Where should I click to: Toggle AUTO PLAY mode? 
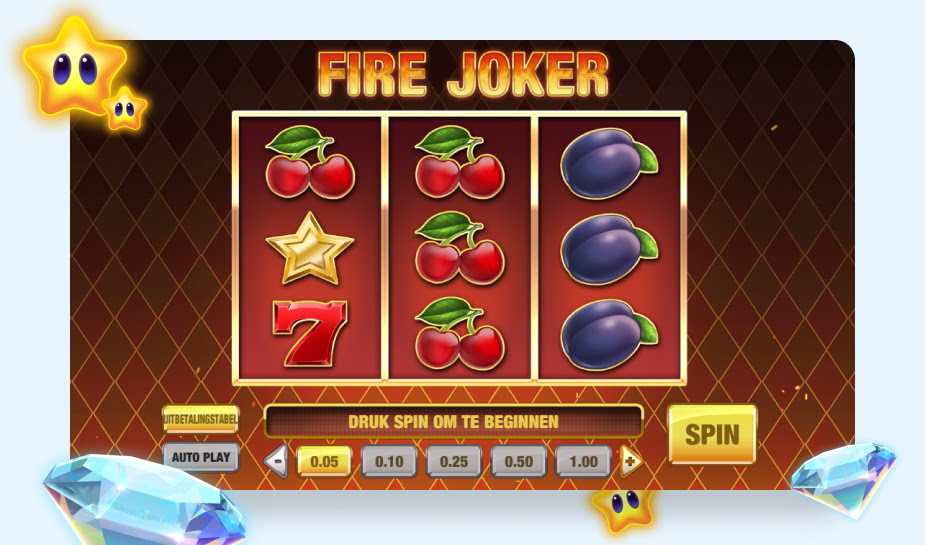pos(201,457)
